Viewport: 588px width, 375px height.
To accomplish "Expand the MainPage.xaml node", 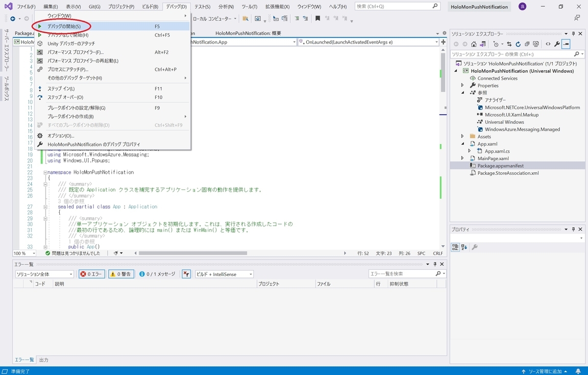I will point(462,159).
